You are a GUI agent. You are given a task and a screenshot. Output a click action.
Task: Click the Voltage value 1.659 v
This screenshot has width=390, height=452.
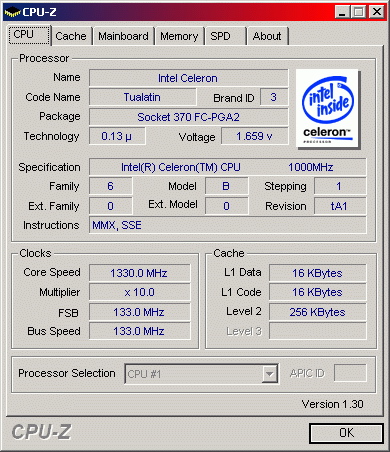(x=255, y=136)
